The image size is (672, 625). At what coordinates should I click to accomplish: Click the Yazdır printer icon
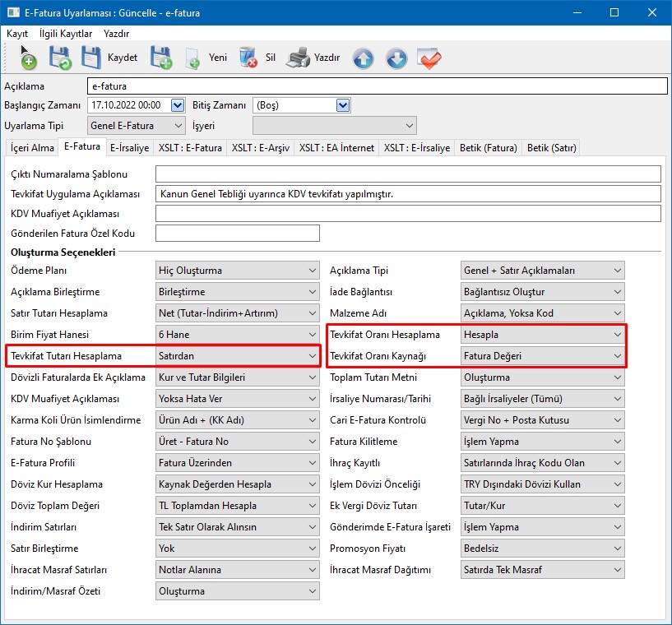pos(298,58)
